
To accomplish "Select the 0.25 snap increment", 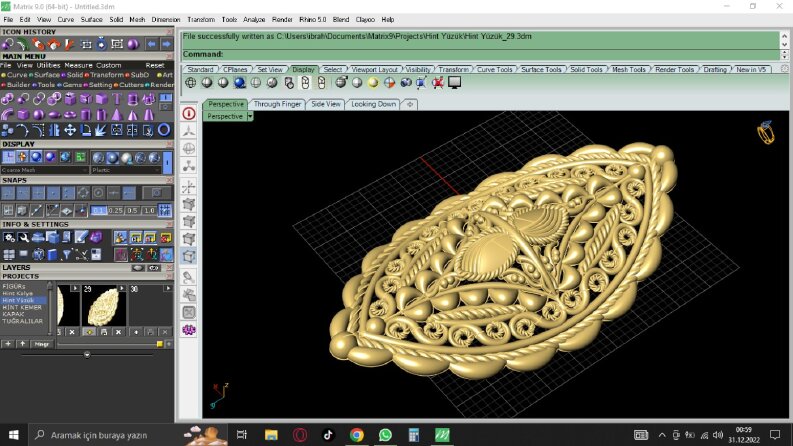I will 115,210.
